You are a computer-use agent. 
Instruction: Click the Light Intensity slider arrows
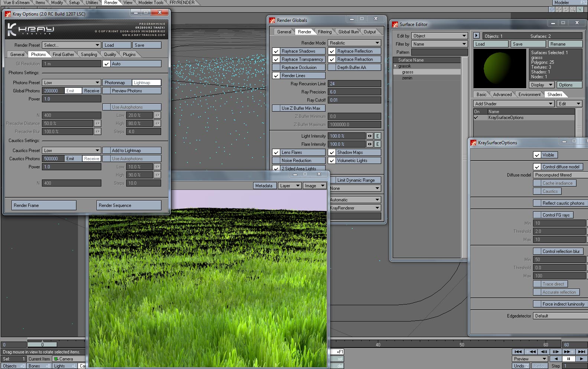370,136
